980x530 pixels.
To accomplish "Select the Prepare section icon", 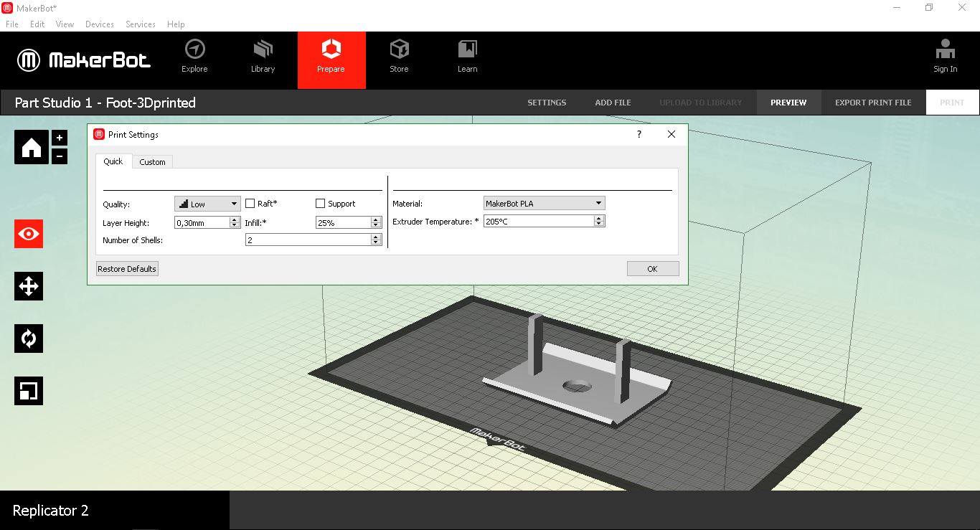I will [331, 49].
